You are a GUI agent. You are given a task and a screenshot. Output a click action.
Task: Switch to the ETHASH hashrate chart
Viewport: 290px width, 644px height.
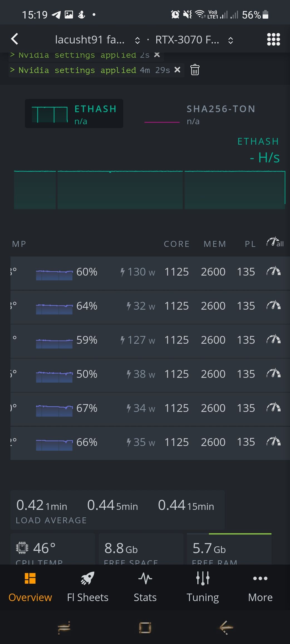pyautogui.click(x=74, y=113)
